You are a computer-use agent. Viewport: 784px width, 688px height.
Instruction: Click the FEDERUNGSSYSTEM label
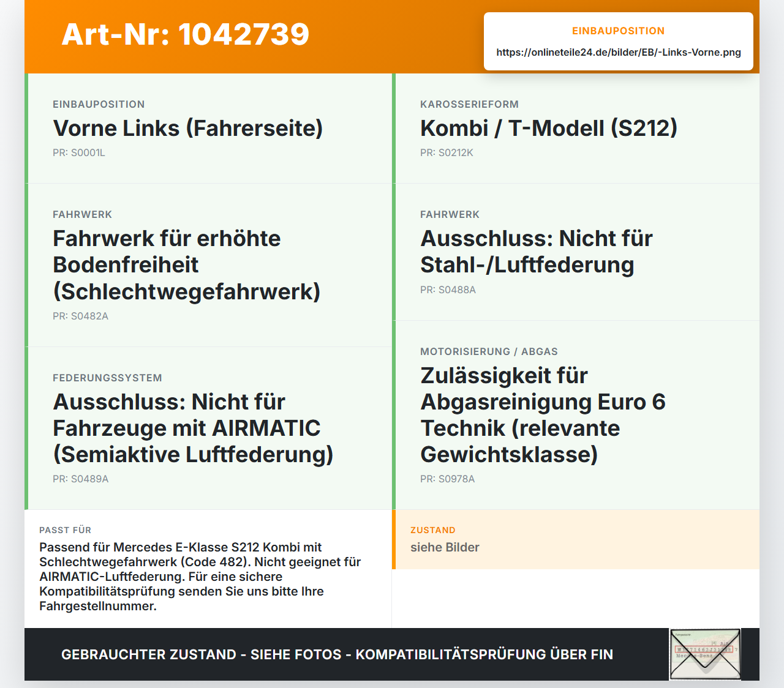click(x=107, y=378)
